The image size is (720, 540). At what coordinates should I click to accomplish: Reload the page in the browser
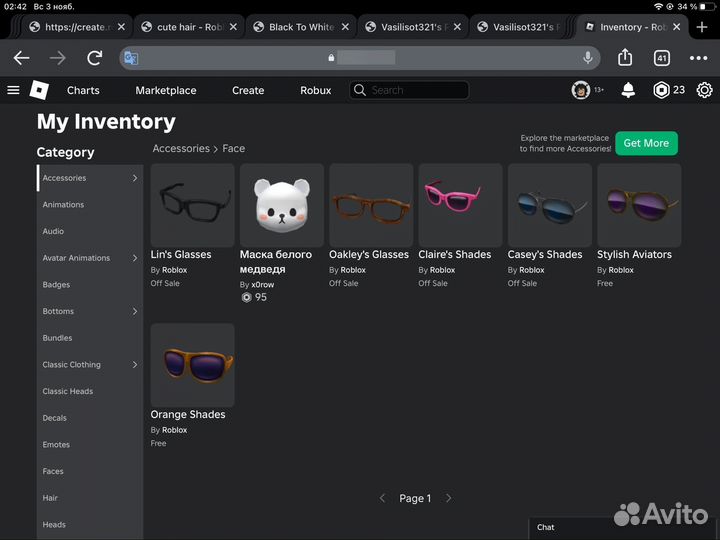coord(94,58)
